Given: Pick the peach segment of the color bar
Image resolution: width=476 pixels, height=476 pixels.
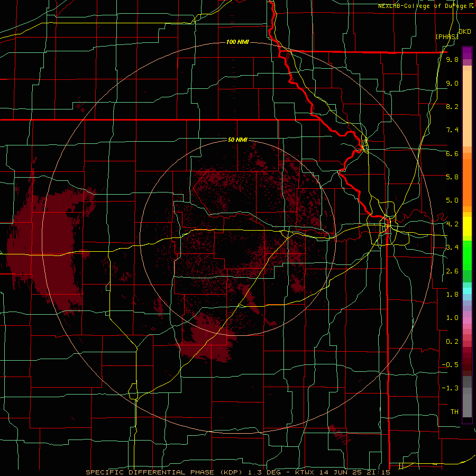Looking at the screenshot, I should tap(467, 108).
